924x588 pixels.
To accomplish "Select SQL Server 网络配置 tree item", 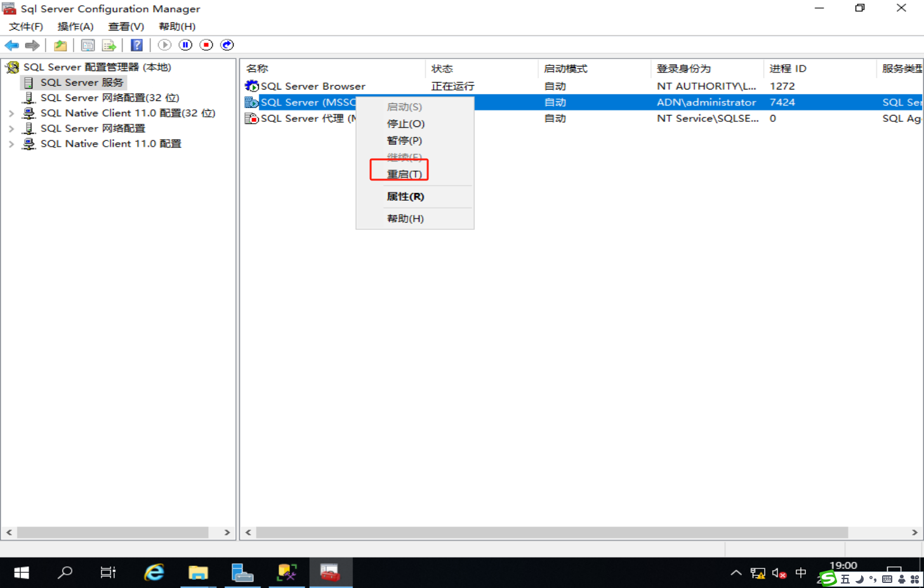I will [x=93, y=128].
